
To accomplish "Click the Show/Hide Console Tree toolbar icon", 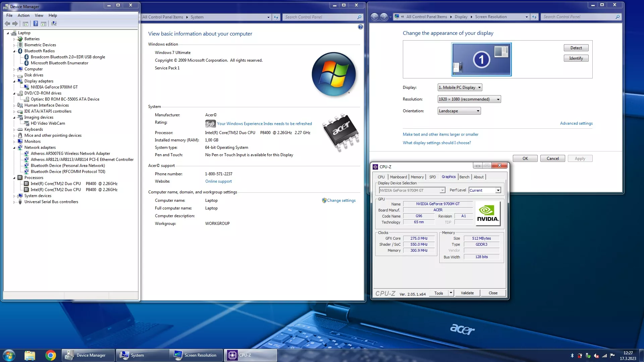I will [x=25, y=23].
